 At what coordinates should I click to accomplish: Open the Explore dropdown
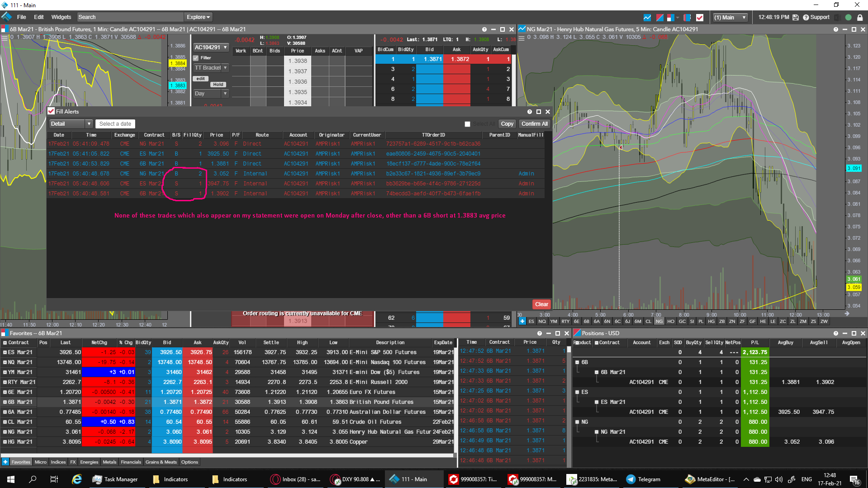[x=199, y=17]
